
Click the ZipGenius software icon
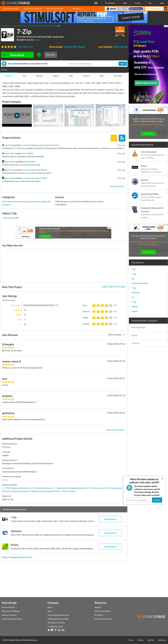[x=5, y=533]
